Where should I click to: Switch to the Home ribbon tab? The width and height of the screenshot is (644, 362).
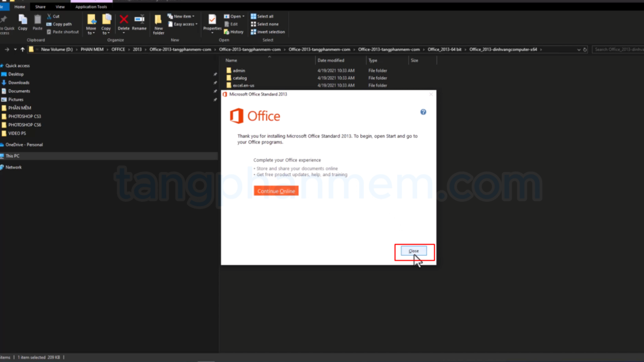[19, 6]
